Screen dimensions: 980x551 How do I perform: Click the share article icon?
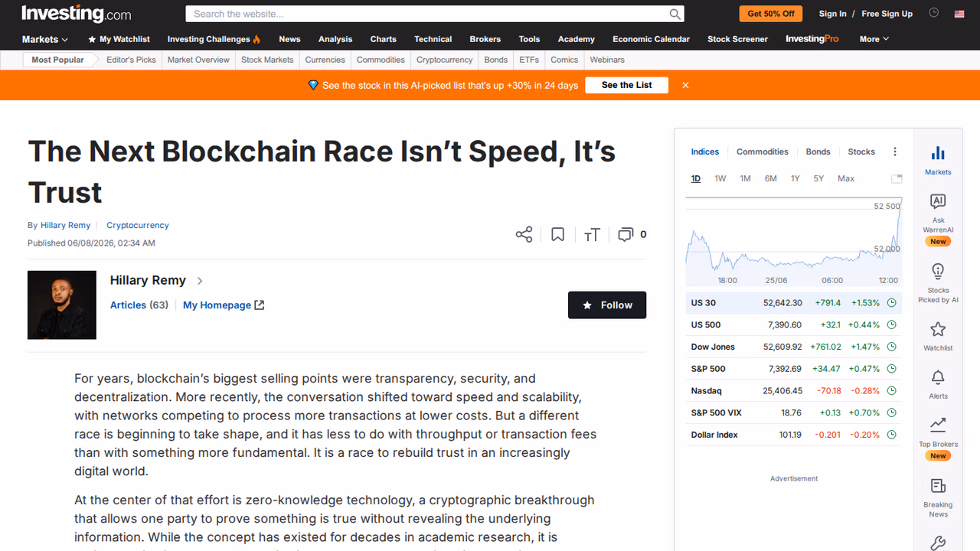[524, 234]
